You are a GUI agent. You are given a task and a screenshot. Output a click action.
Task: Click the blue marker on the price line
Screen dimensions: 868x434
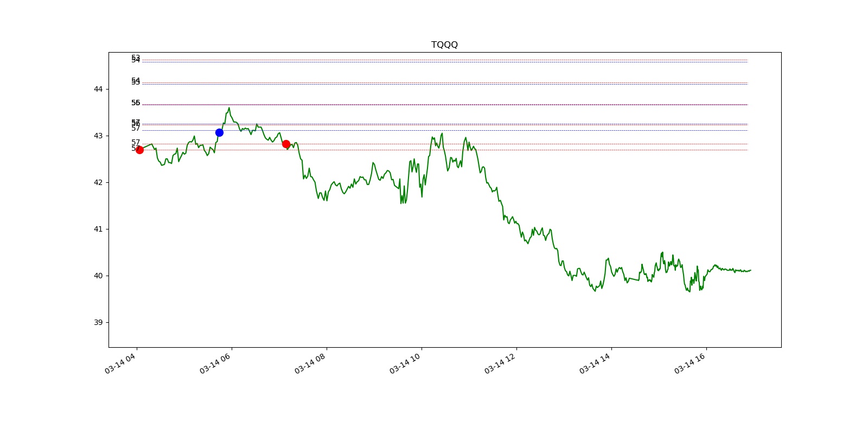(x=219, y=132)
